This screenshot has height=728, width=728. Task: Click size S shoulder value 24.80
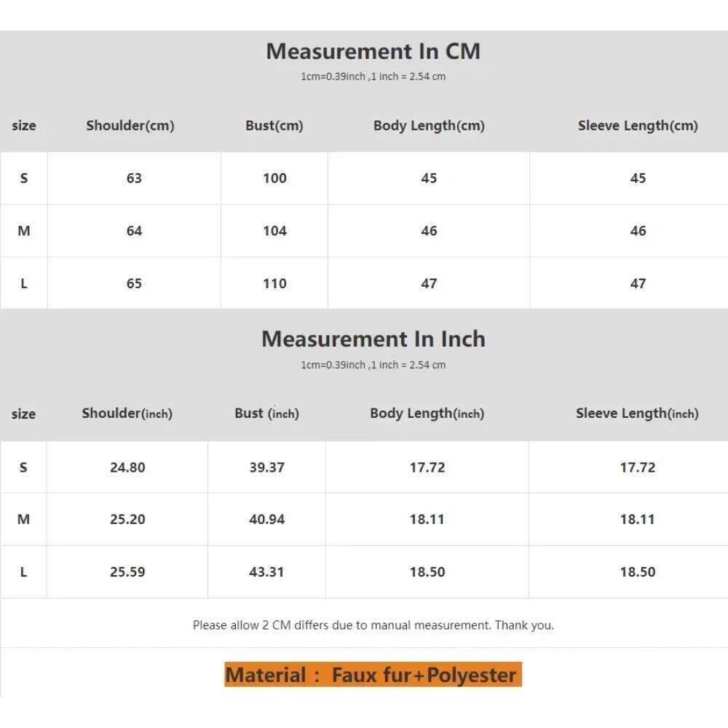(127, 467)
